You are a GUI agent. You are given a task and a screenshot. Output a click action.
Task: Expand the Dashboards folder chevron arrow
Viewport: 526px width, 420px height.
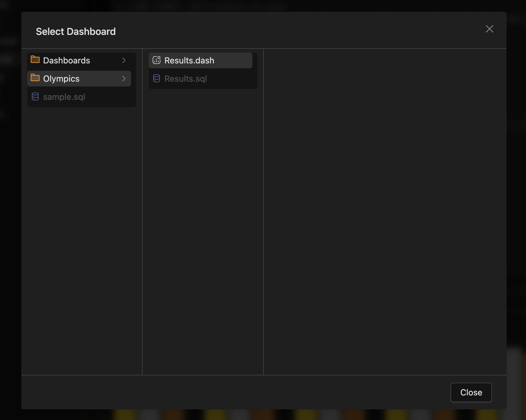[124, 60]
